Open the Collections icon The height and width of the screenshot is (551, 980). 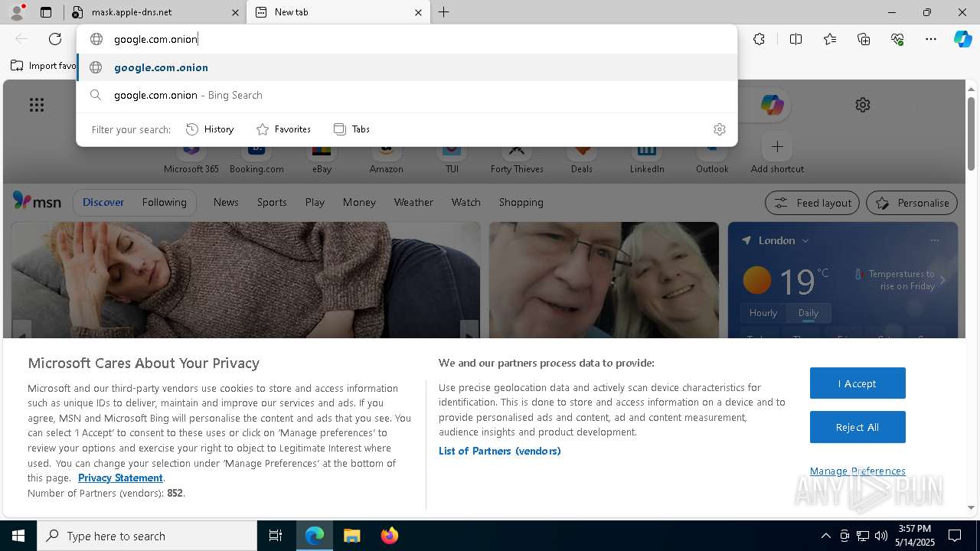(864, 39)
